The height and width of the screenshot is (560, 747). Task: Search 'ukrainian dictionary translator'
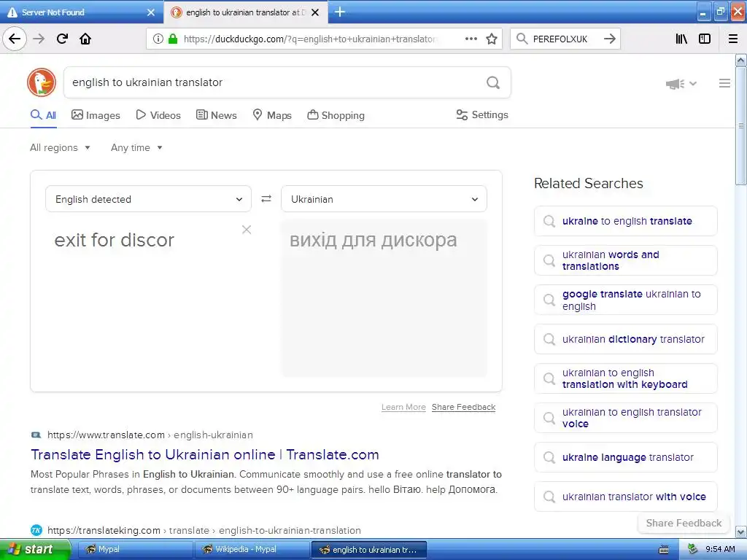pos(625,339)
